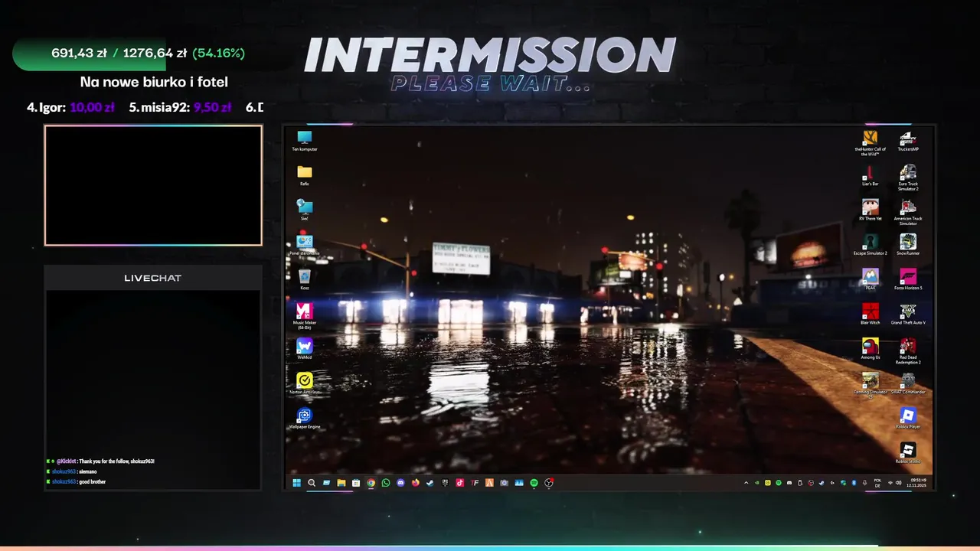Open the Liar's Bar game shortcut
980x551 pixels.
coord(870,175)
